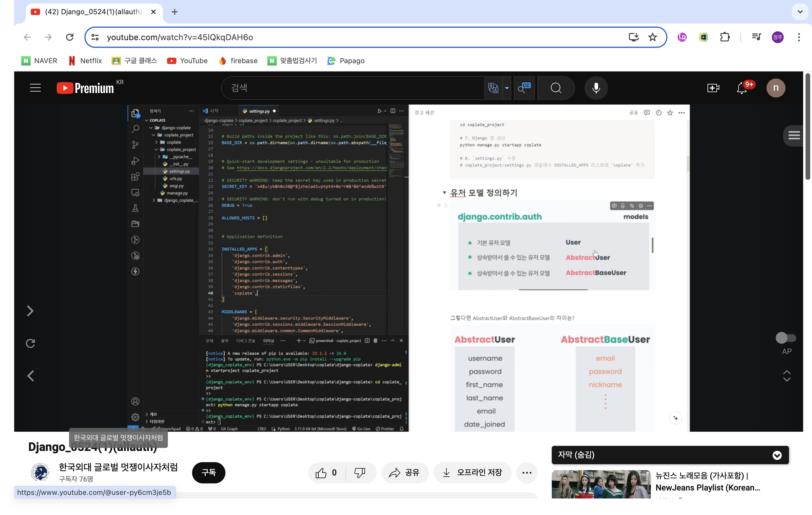Open the YouTube hamburger guide menu
Screen dimensions: 812x515
35,88
